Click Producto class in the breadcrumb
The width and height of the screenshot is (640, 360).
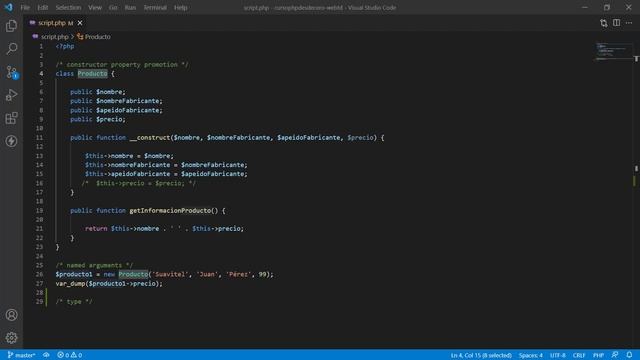tap(98, 37)
